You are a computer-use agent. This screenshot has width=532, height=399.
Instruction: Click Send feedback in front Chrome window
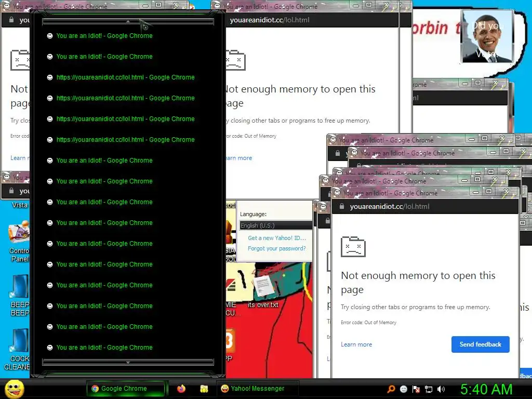click(480, 344)
